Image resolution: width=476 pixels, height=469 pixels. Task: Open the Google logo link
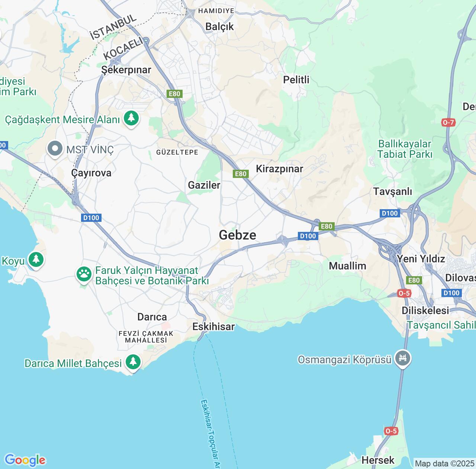click(x=25, y=460)
